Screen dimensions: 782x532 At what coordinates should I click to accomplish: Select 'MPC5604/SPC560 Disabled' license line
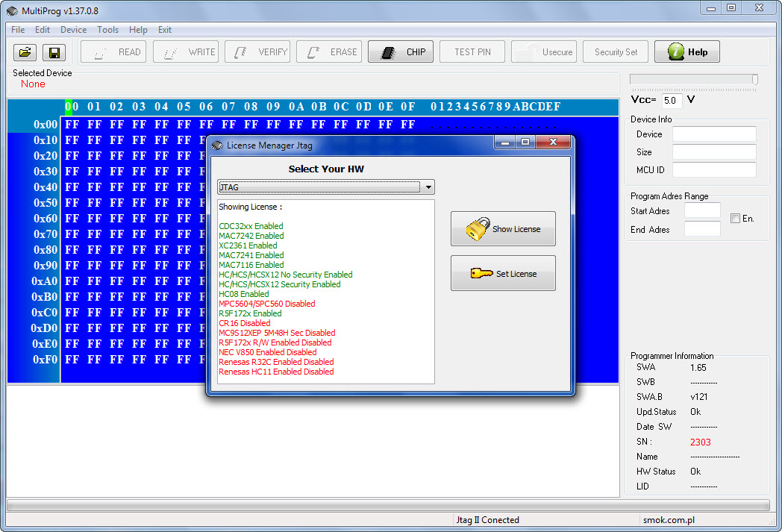(267, 304)
